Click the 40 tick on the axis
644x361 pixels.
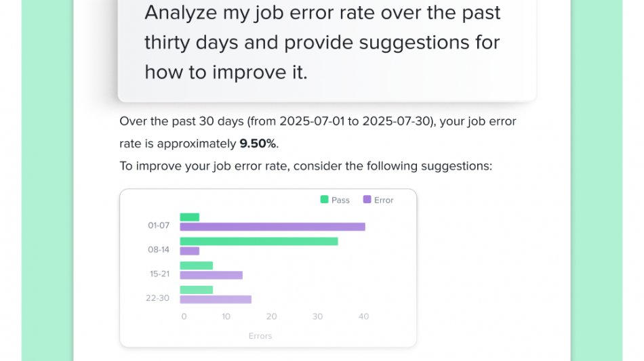tap(363, 316)
